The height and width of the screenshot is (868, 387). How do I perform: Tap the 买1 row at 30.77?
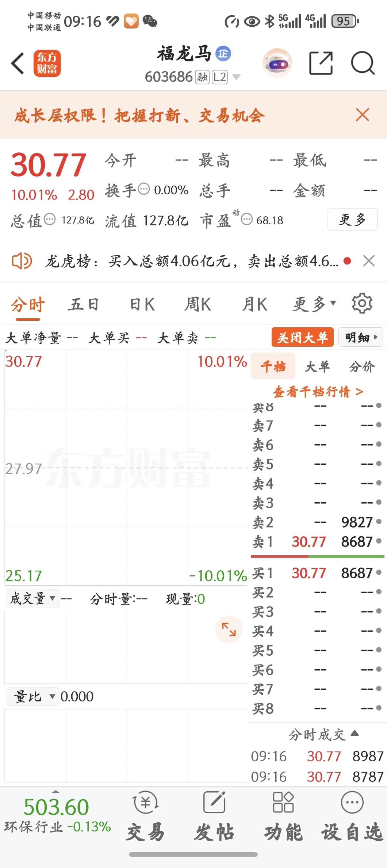[317, 573]
